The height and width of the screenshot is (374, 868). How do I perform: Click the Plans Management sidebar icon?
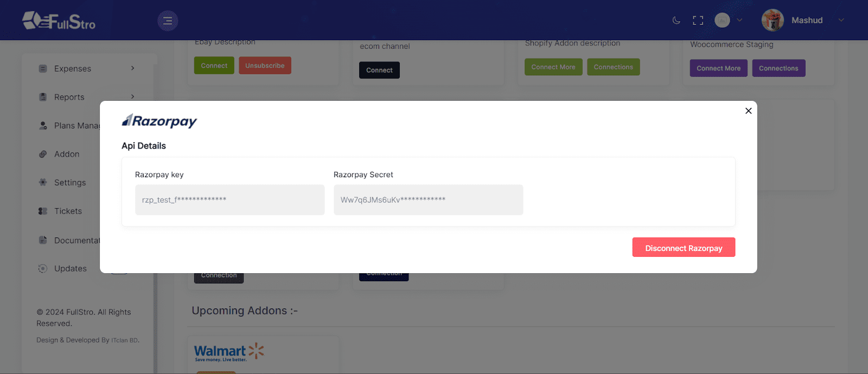point(43,126)
